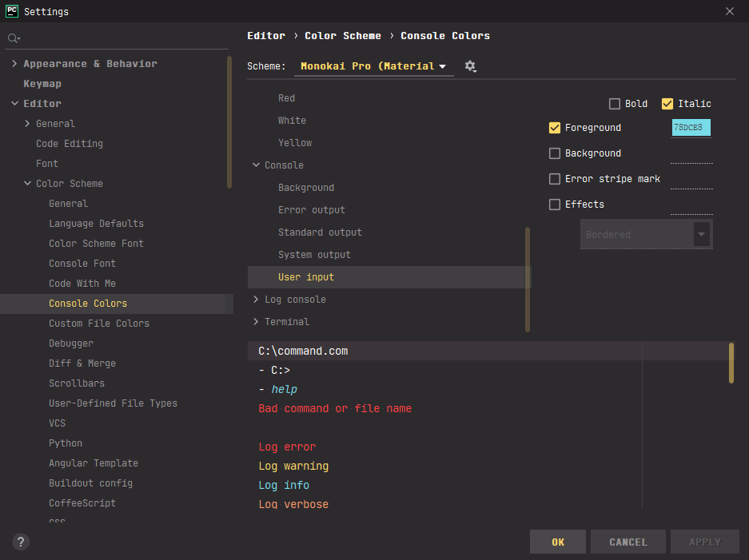Close the Settings dialog window
This screenshot has height=560, width=749.
click(729, 11)
